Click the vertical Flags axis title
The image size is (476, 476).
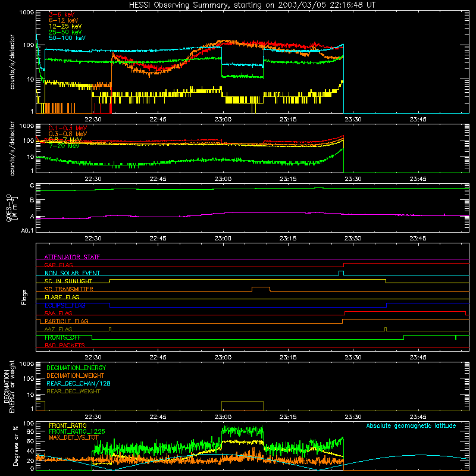(x=24, y=297)
